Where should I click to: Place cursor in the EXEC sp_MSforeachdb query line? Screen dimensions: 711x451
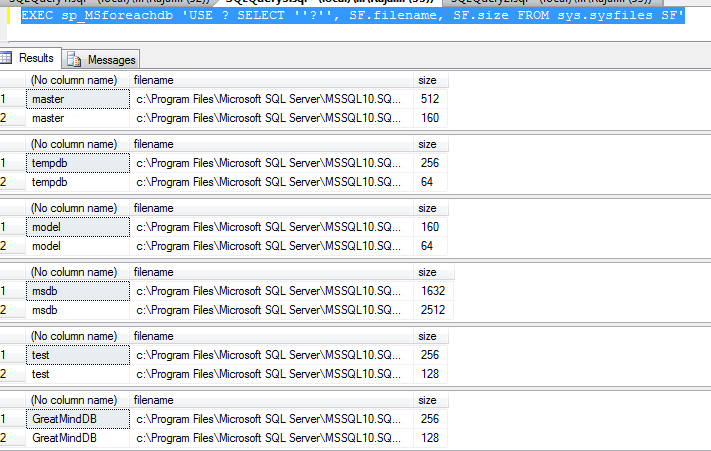(352, 15)
